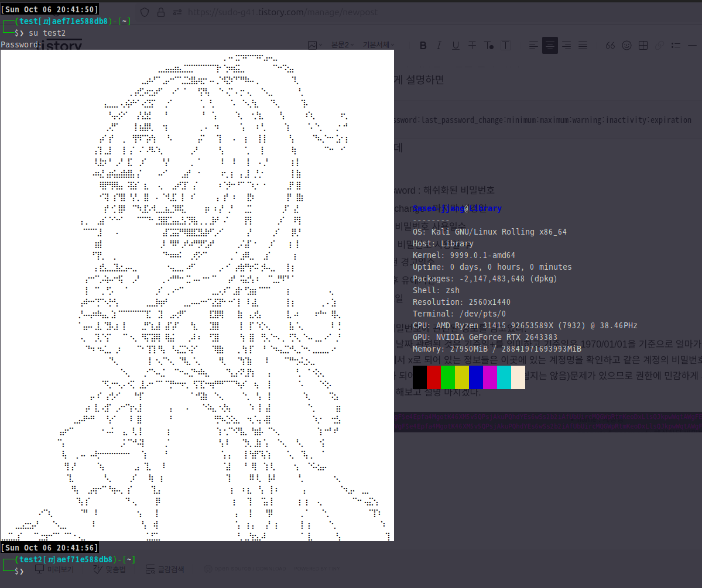The image size is (702, 588).
Task: Click the 맞춤법 spell check button
Action: [109, 569]
